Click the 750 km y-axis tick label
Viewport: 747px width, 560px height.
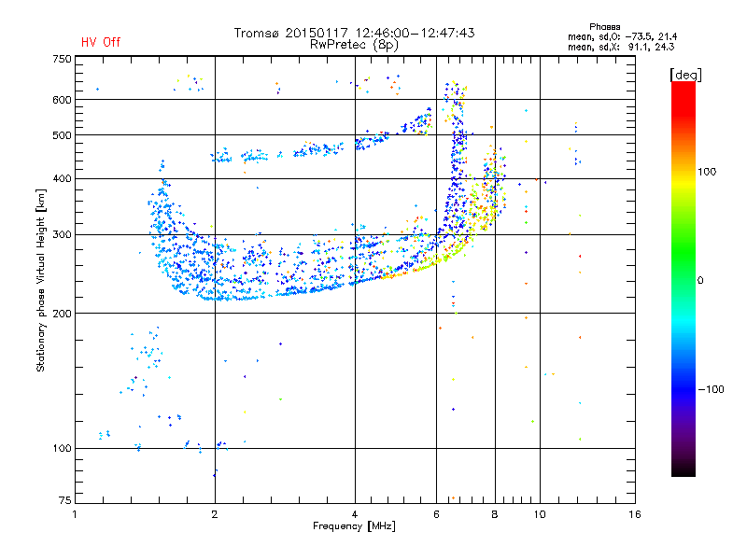pos(63,59)
